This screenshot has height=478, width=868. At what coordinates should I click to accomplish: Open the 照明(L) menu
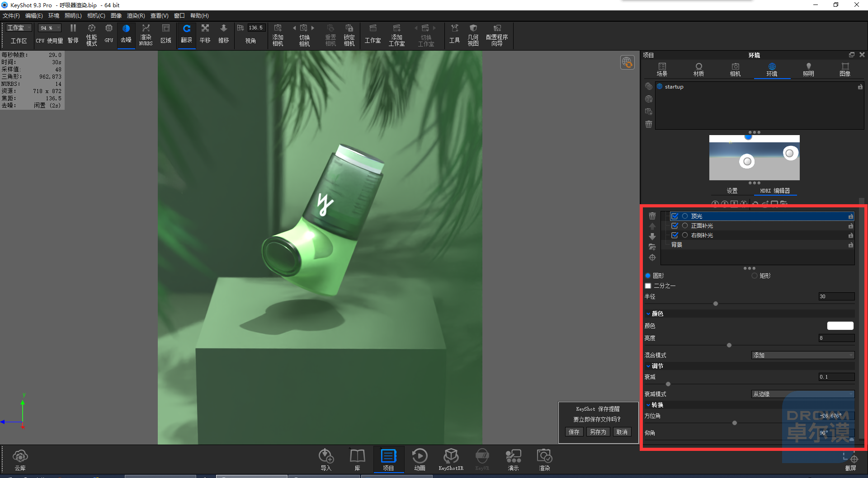(x=73, y=16)
